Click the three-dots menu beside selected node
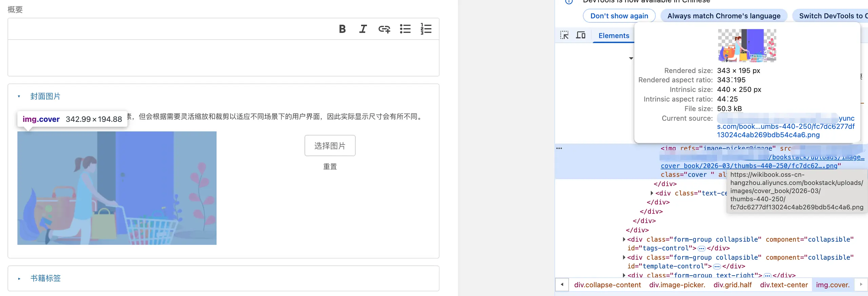 [x=559, y=148]
